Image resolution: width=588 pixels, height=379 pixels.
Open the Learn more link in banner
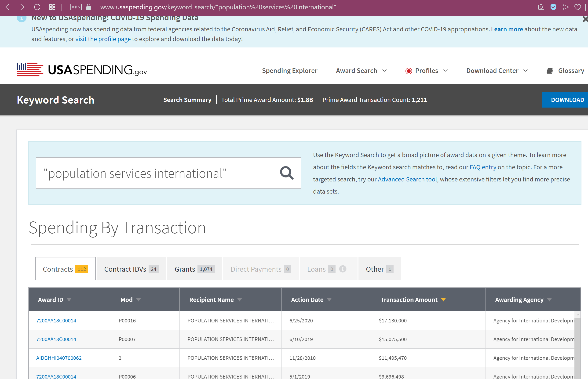click(507, 29)
